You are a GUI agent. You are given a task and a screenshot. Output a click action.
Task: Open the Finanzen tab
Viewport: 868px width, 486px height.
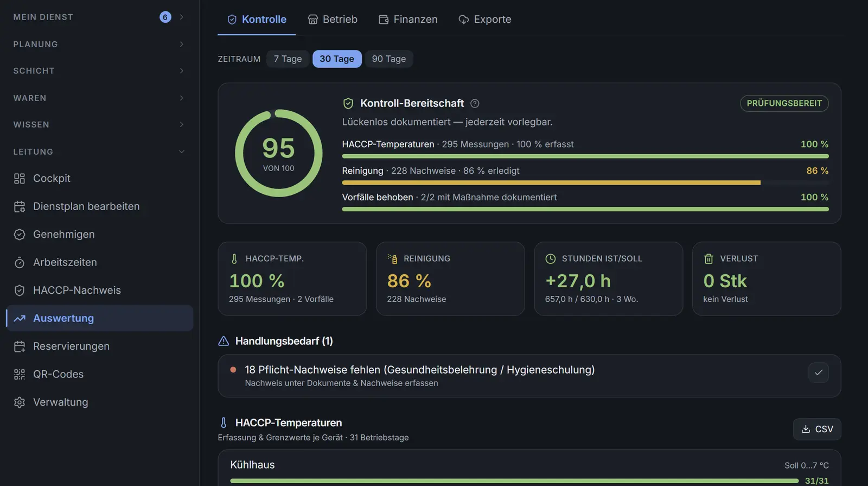(x=408, y=20)
